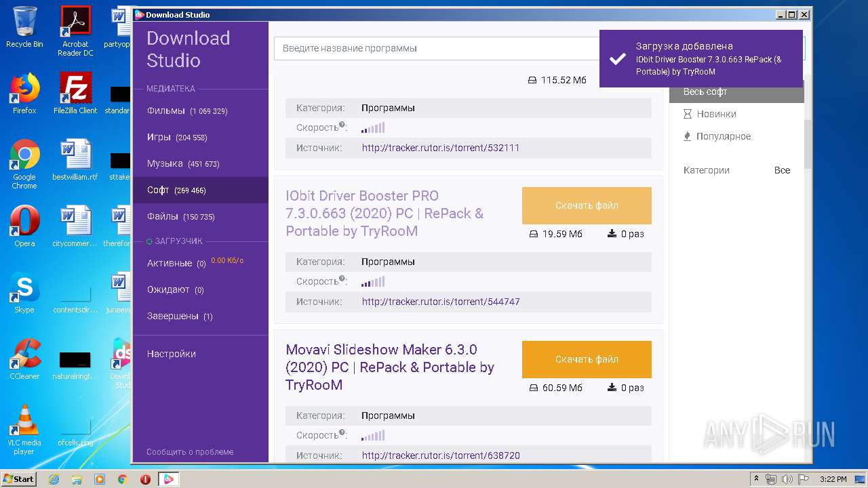Click speed bars in Movavi card
The image size is (868, 488).
coord(373,435)
